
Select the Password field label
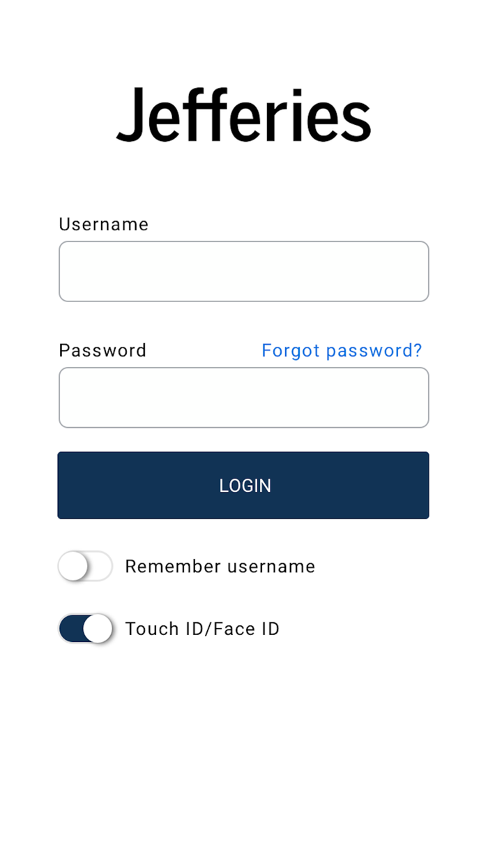click(102, 350)
